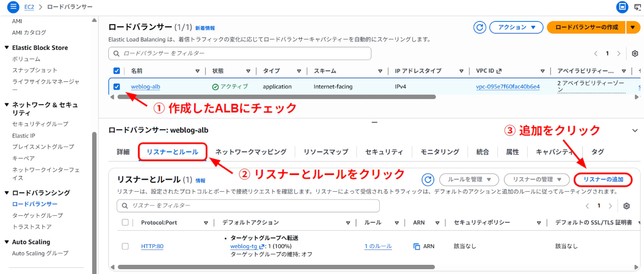Switch to リスナーとルール tab
Viewport: 644px width, 274px height.
click(173, 152)
